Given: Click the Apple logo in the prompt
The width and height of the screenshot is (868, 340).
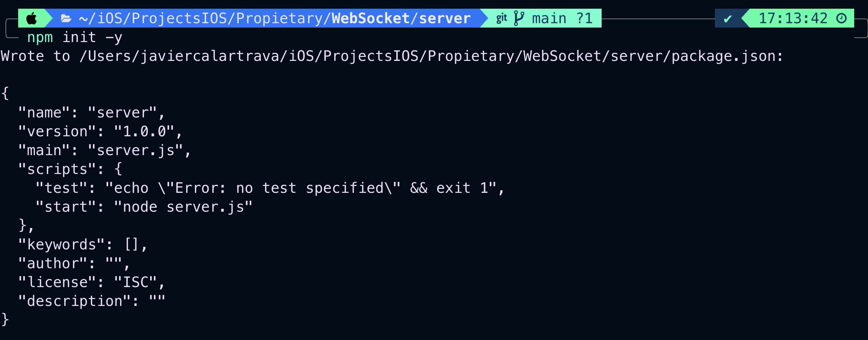Looking at the screenshot, I should tap(32, 18).
